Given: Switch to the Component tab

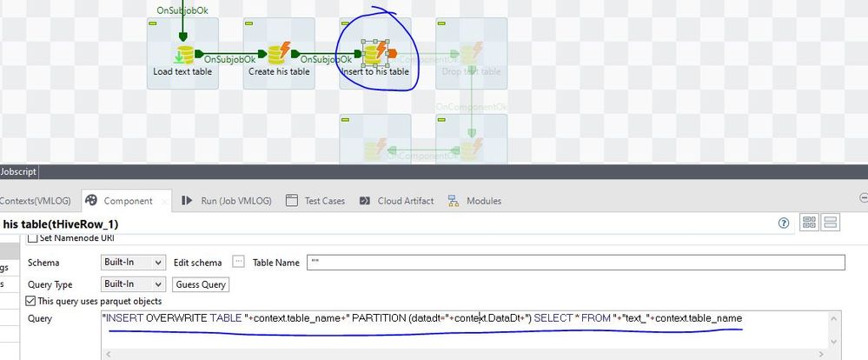Looking at the screenshot, I should 127,201.
